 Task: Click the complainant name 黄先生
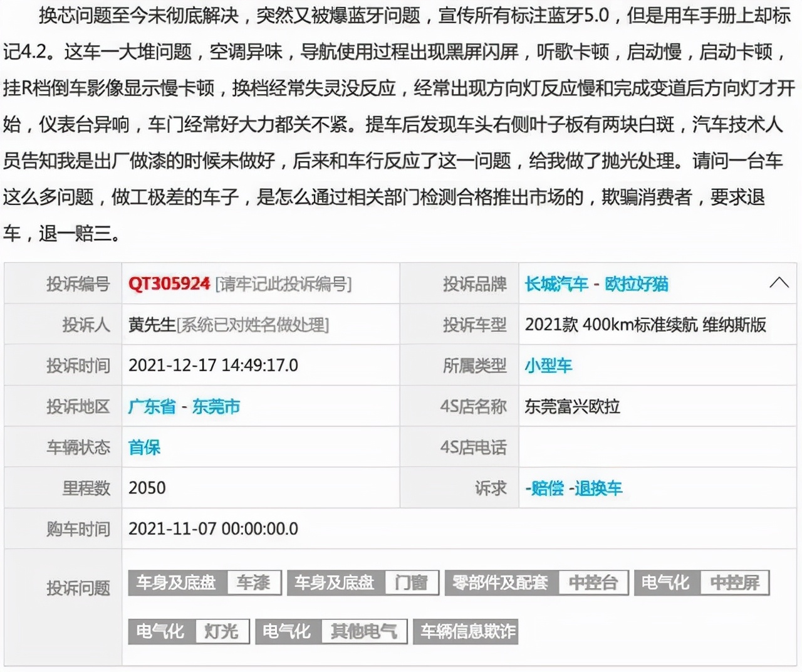[152, 325]
